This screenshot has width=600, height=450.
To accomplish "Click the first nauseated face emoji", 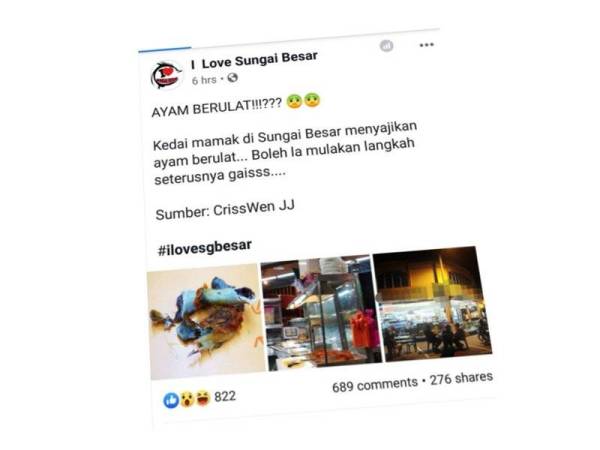I will (x=294, y=101).
